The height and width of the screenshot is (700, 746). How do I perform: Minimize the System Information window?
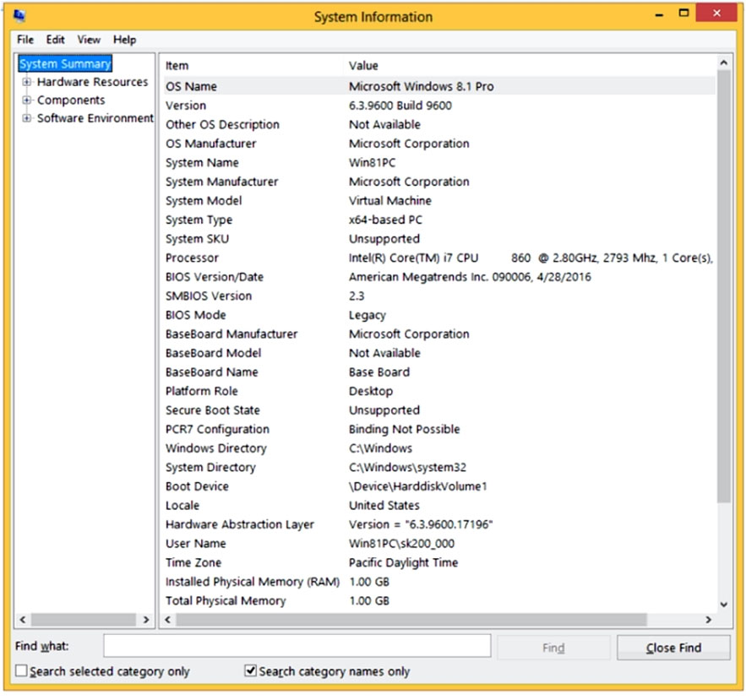coord(659,14)
